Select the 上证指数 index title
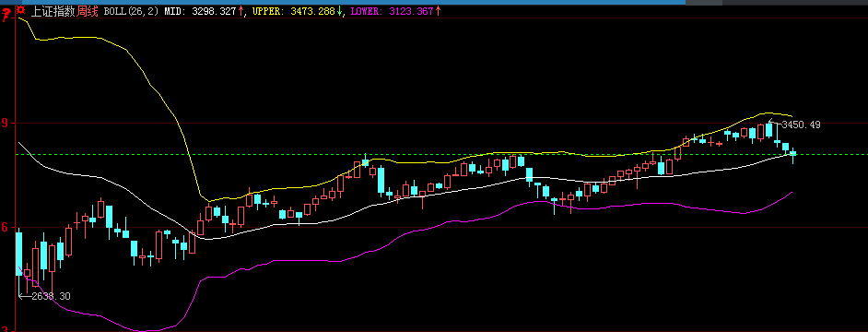Image resolution: width=868 pixels, height=332 pixels. pos(53,11)
